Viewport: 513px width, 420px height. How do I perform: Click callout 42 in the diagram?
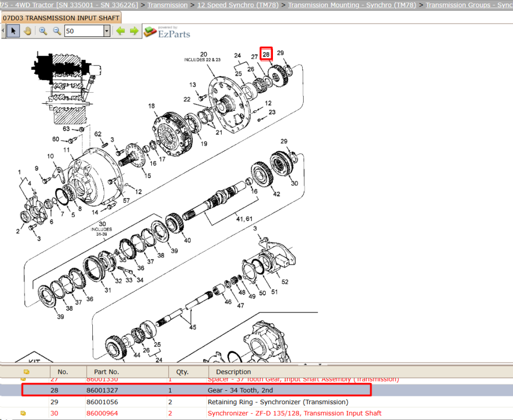[277, 194]
